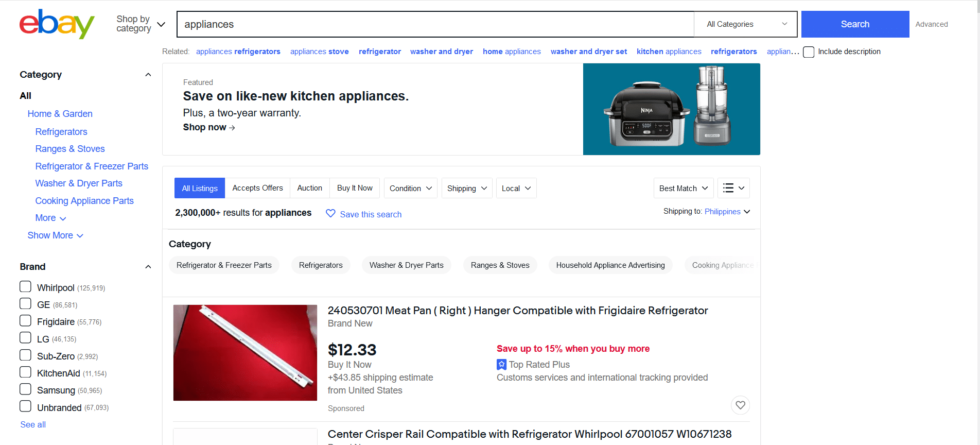
Task: Switch to the Buy It Now tab
Action: (355, 188)
